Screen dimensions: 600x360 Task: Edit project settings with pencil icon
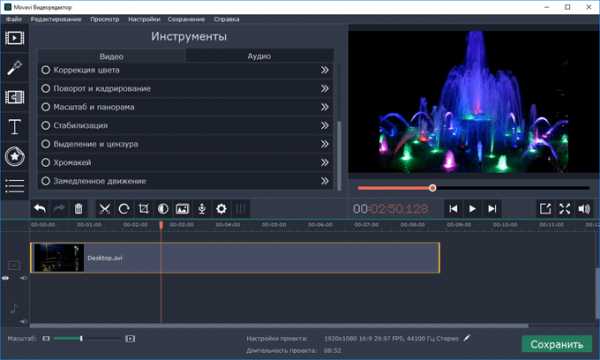tap(467, 338)
